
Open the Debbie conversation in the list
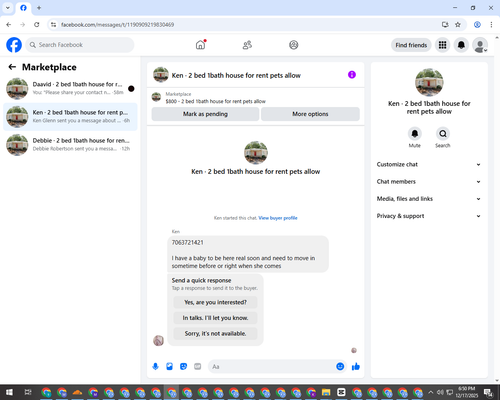click(x=70, y=145)
